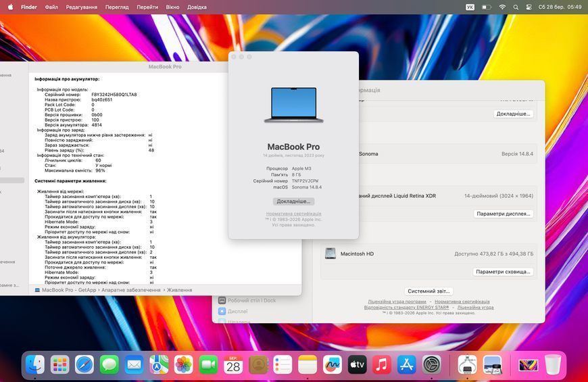
Task: Click Апаратне забезпечення in the path bar
Action: [131, 290]
